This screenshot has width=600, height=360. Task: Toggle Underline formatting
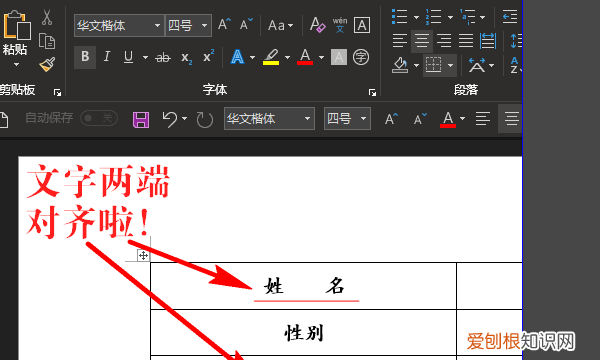[x=129, y=57]
